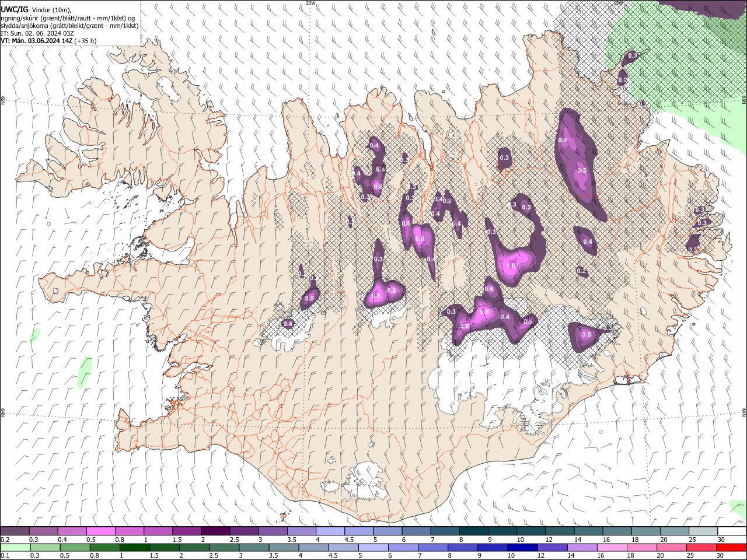Click the 'IT: Sun. 02. 06. 2024 03Z' line
The height and width of the screenshot is (560, 747).
[x=37, y=33]
